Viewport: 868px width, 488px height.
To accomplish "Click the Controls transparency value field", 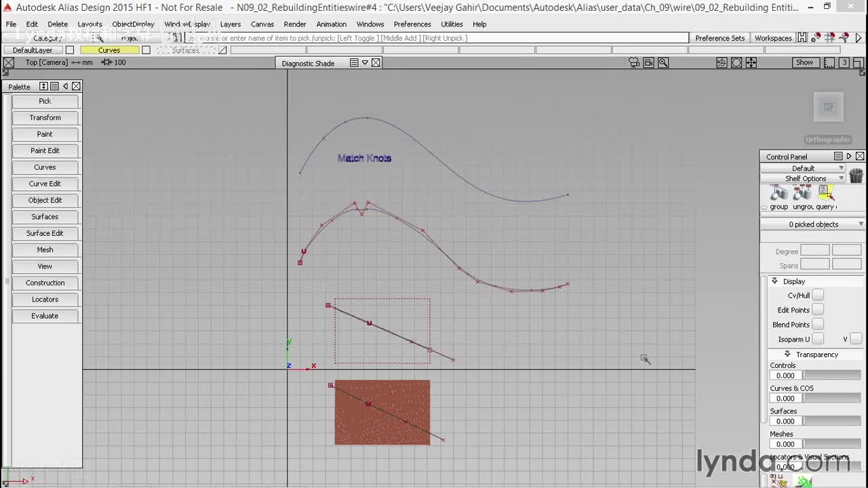I will coord(786,375).
